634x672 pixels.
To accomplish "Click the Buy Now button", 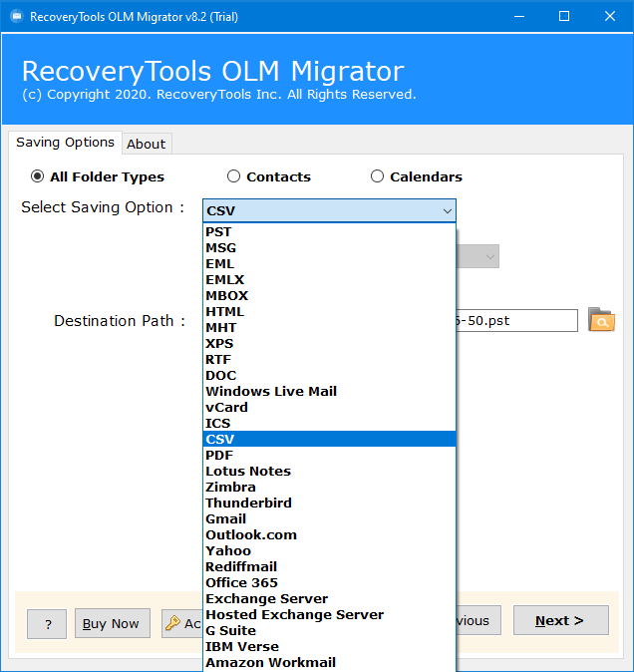I will (113, 623).
